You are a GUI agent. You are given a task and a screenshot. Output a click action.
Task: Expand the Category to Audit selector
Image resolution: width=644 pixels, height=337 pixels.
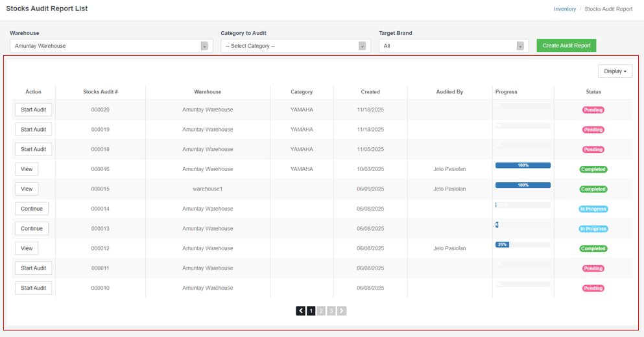[x=295, y=46]
